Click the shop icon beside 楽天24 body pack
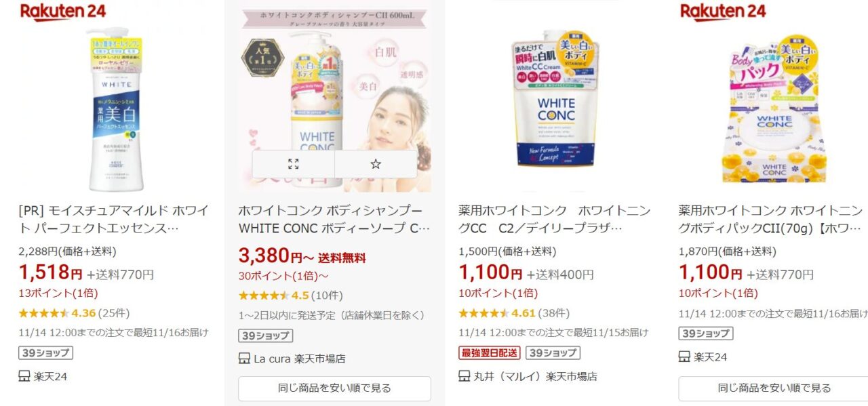This screenshot has height=406, width=868. (684, 357)
